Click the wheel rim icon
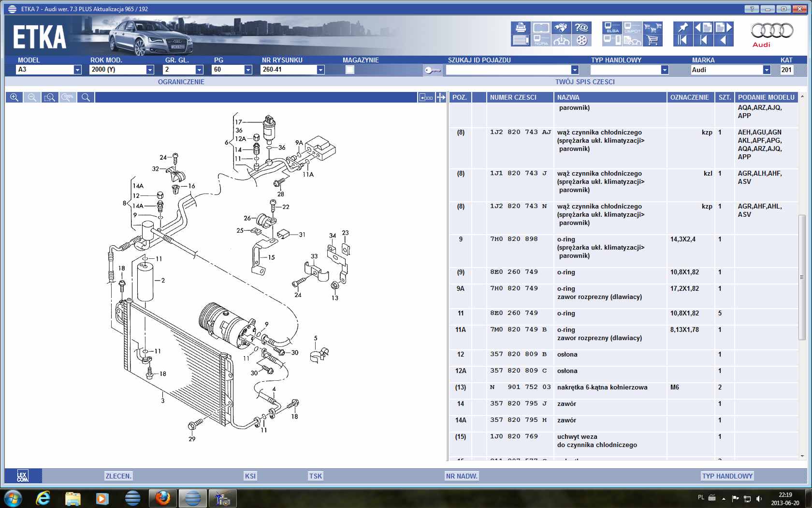 (581, 40)
